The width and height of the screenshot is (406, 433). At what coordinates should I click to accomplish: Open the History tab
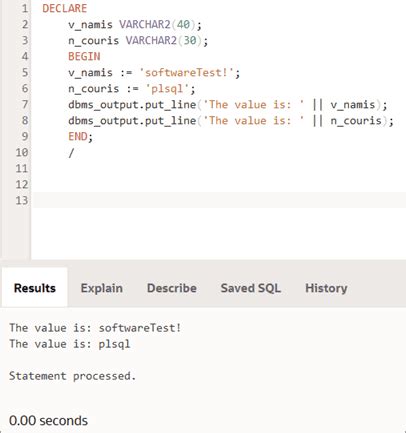coord(326,288)
